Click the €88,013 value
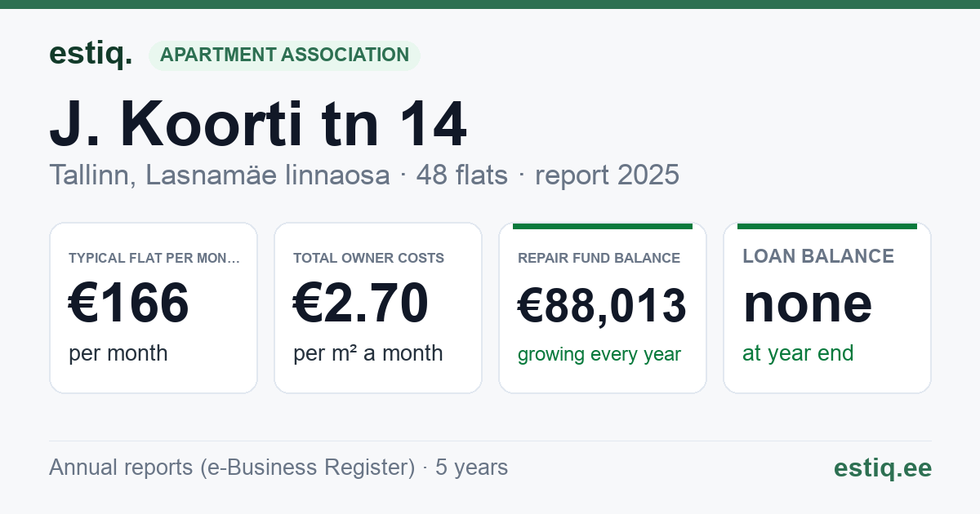This screenshot has height=514, width=980. (602, 306)
